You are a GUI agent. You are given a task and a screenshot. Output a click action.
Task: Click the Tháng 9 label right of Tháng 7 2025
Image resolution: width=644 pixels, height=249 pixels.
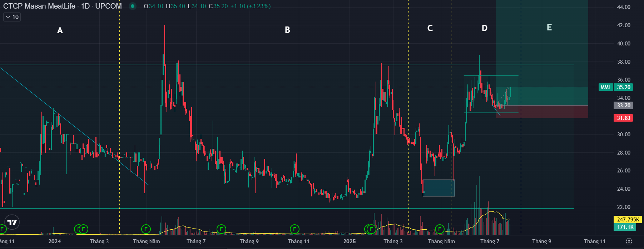(542, 241)
